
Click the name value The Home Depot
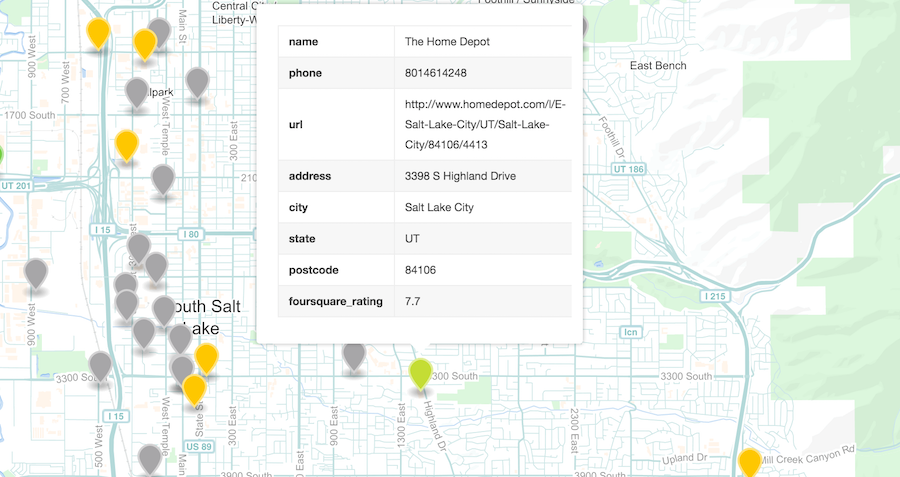[447, 41]
